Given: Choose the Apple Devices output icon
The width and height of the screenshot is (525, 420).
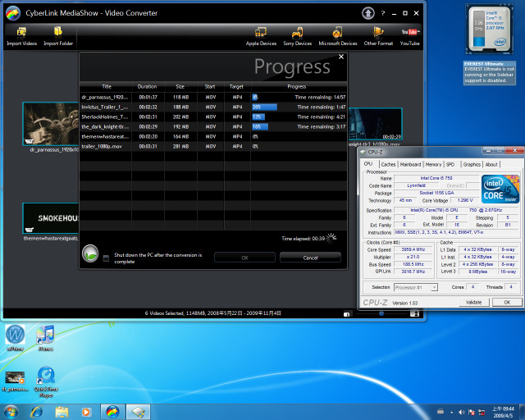Looking at the screenshot, I should coord(261,36).
